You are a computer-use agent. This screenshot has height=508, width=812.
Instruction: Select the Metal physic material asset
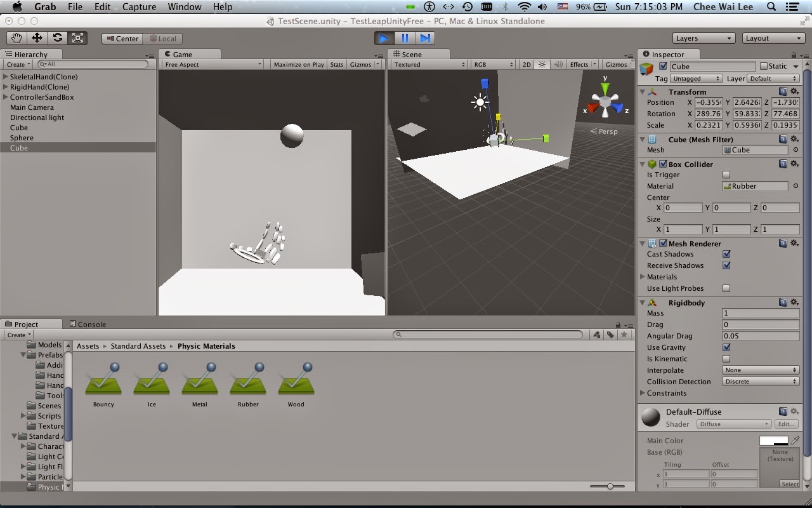200,385
